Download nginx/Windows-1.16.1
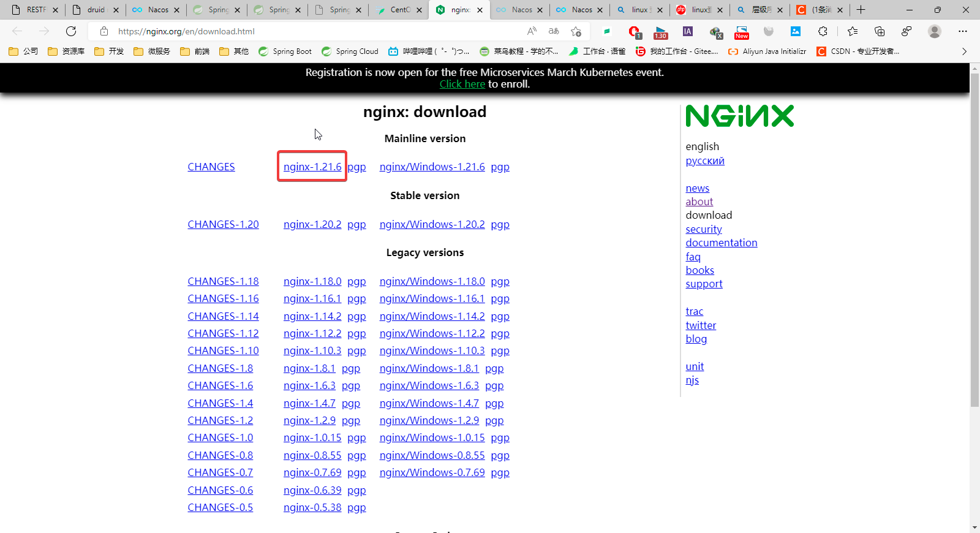Viewport: 980px width, 533px height. point(432,298)
